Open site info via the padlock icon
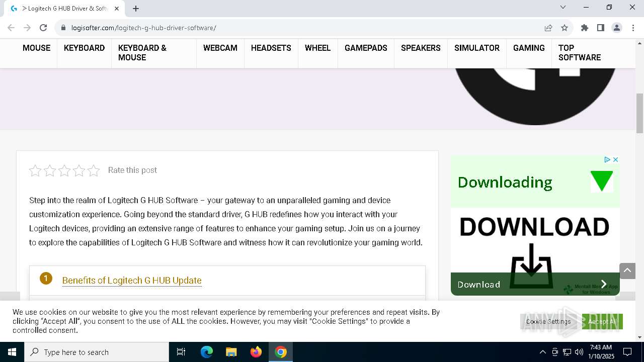Viewport: 644px width, 362px height. coord(63,28)
